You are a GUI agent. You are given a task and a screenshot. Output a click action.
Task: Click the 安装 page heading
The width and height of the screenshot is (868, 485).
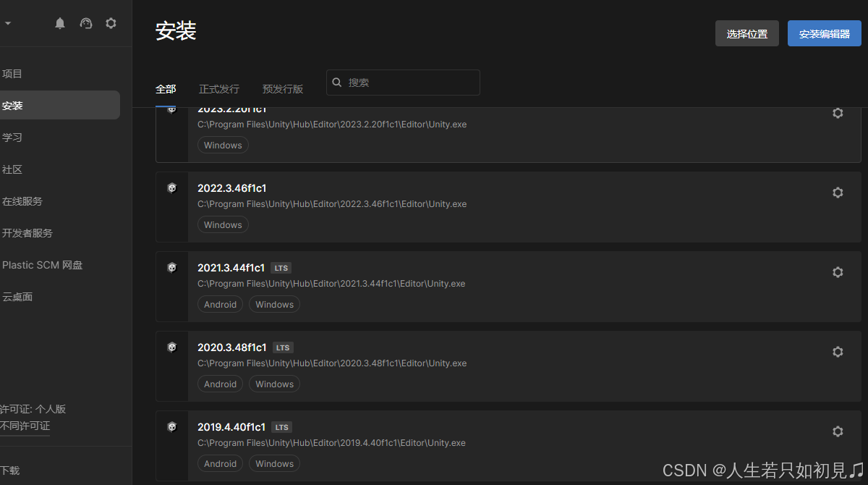(176, 31)
